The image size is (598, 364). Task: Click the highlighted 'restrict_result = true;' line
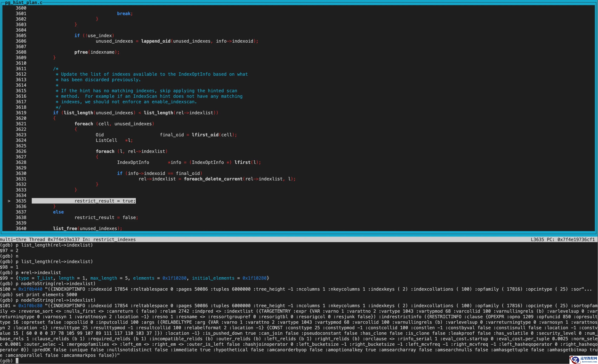coord(105,201)
